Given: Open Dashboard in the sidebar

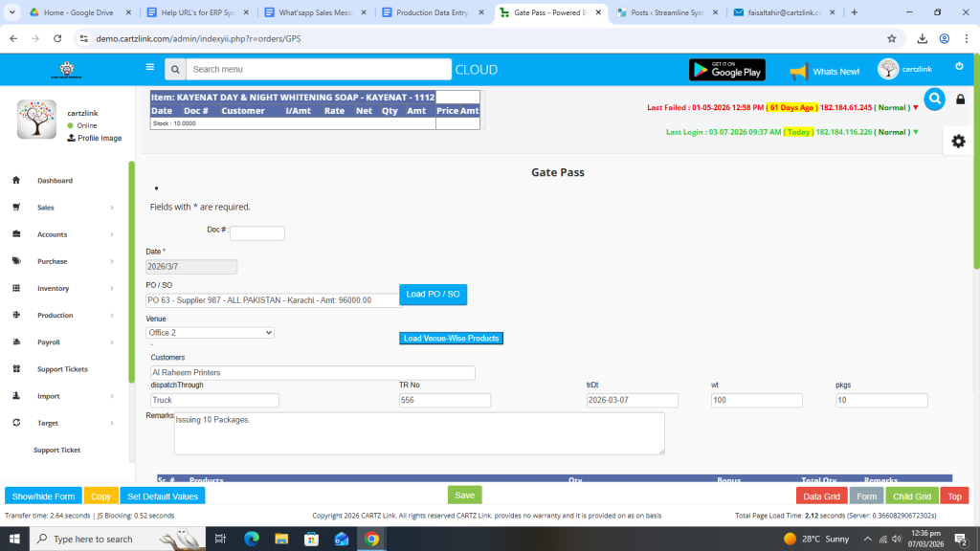Looking at the screenshot, I should click(x=55, y=181).
